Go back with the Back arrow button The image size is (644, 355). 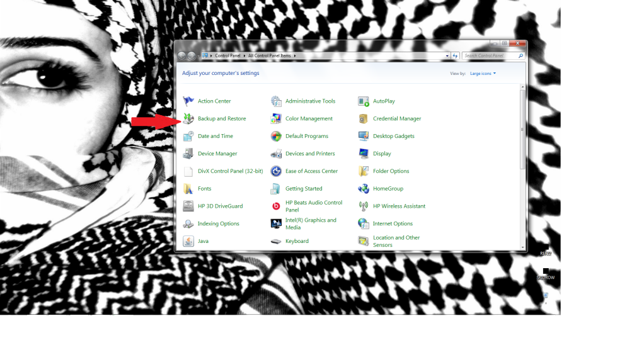182,56
